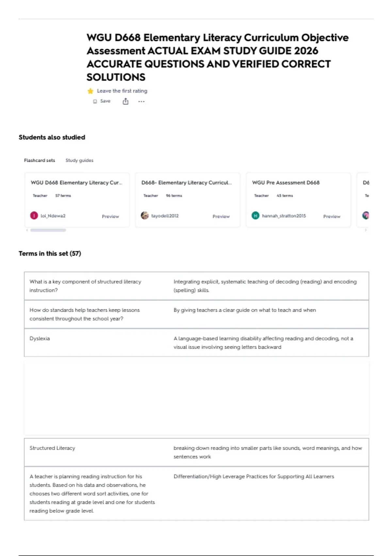Screen dimensions: 392x556
Task: Select the Structured Literacy term row
Action: coord(196,452)
